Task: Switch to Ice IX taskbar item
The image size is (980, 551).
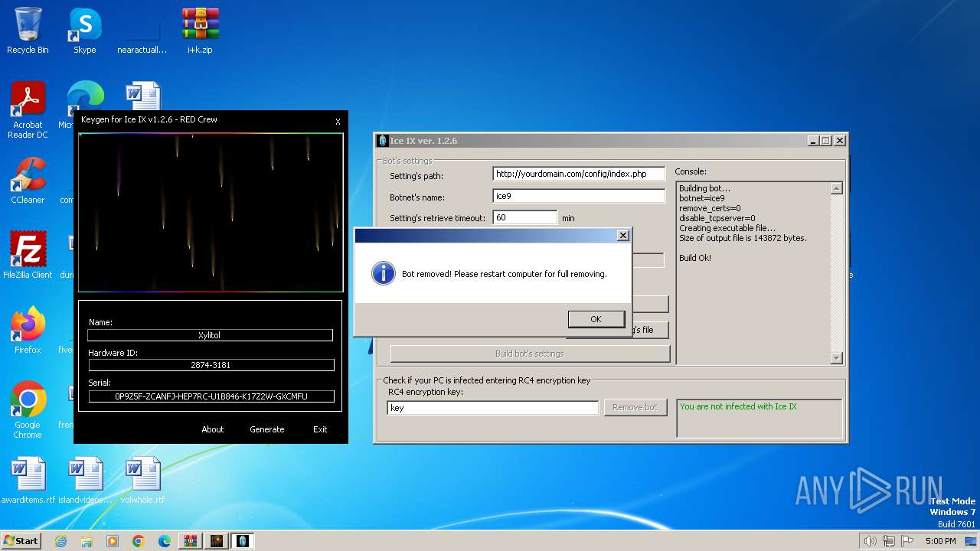Action: (243, 541)
